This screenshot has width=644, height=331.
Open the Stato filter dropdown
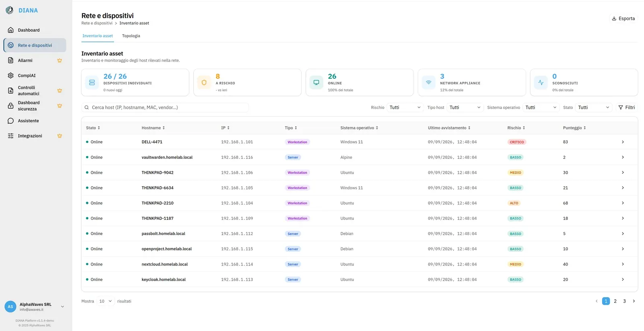[594, 107]
